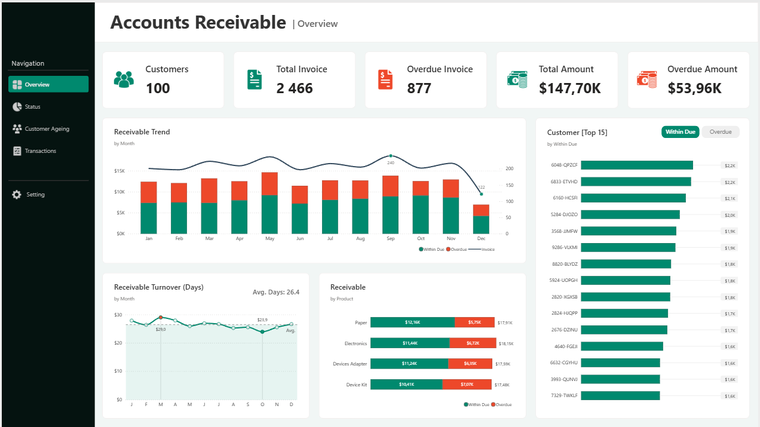Click the red Overdue Amount cash icon
Image resolution: width=760 pixels, height=427 pixels.
[x=648, y=80]
